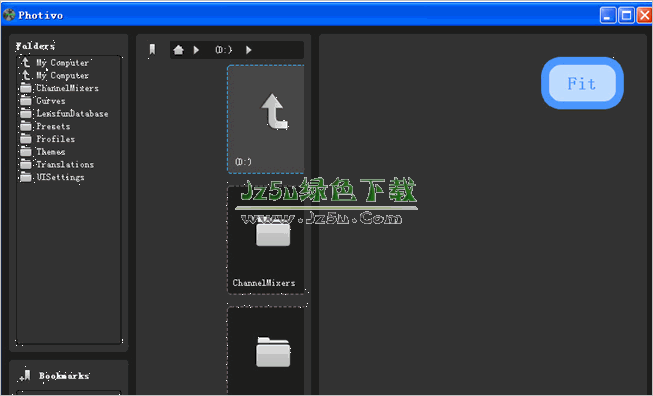Viewport: 653px width, 396px height.
Task: Select Presets folder in the list
Action: point(53,127)
